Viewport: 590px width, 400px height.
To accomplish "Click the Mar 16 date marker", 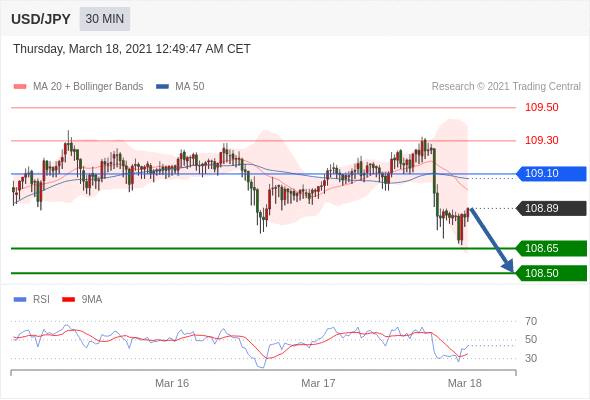I will [172, 383].
